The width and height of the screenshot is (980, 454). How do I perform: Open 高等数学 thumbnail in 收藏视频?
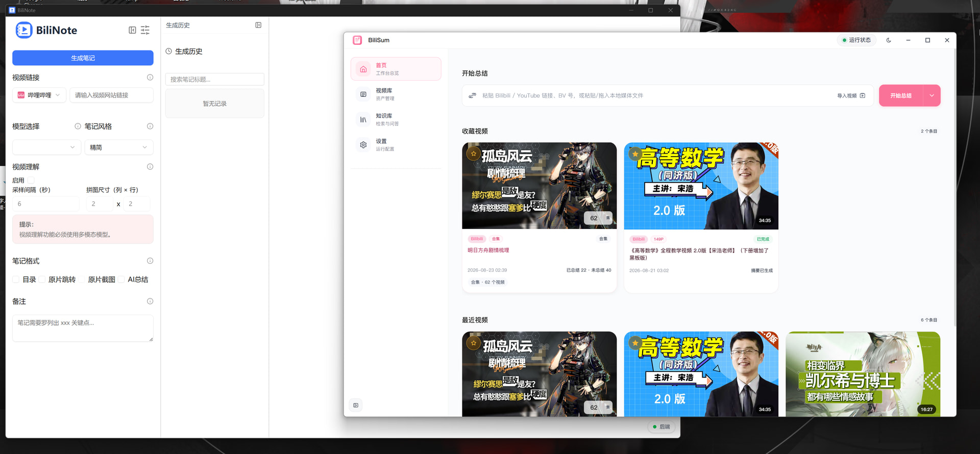click(x=701, y=186)
